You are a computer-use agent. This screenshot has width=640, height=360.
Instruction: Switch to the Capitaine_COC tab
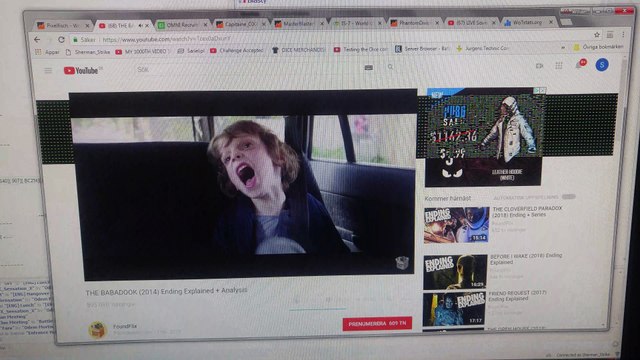click(x=241, y=24)
